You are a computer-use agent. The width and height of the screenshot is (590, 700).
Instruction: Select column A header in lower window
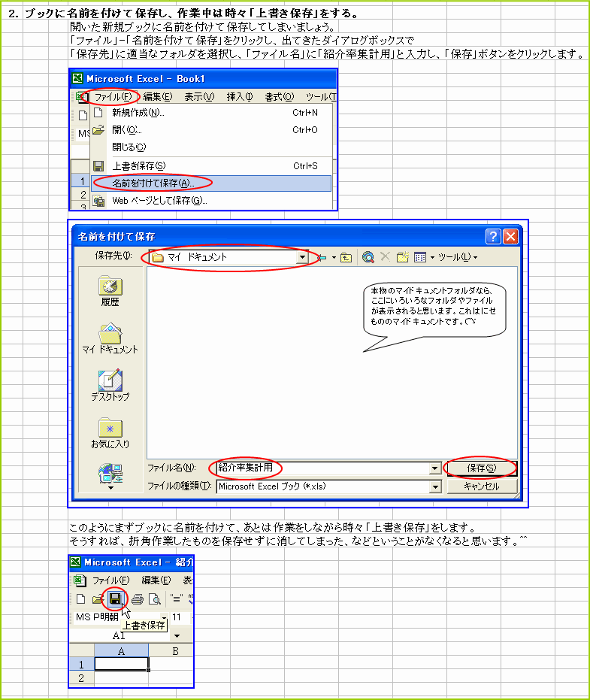point(122,651)
